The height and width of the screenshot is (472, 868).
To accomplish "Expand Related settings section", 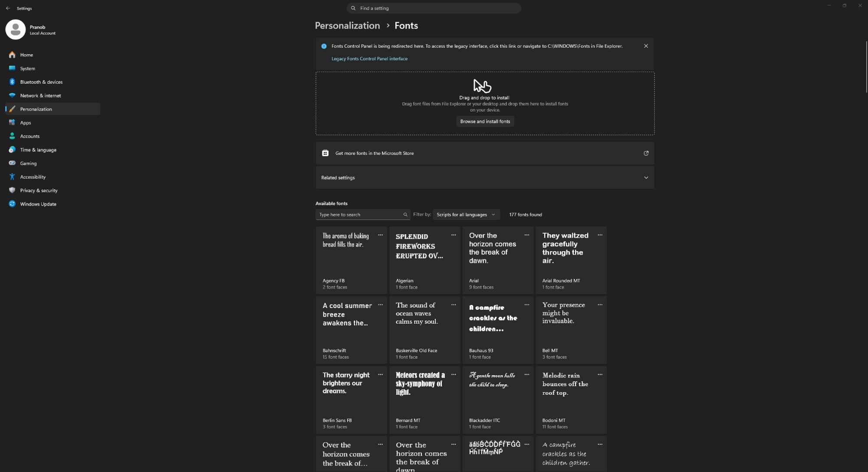I will point(485,177).
